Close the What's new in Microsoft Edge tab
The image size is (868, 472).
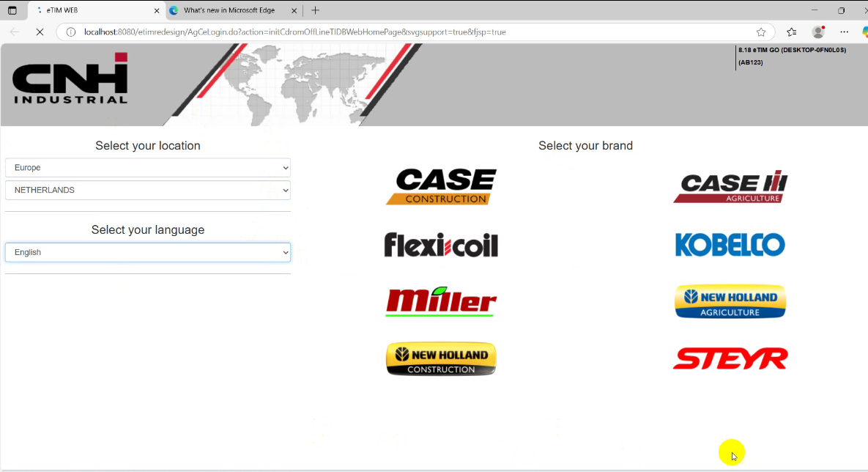294,10
